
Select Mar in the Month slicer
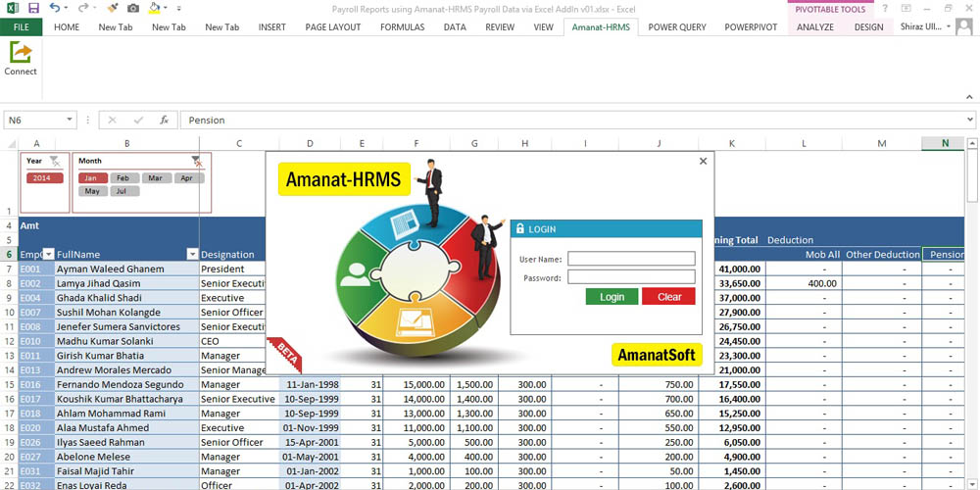[156, 178]
